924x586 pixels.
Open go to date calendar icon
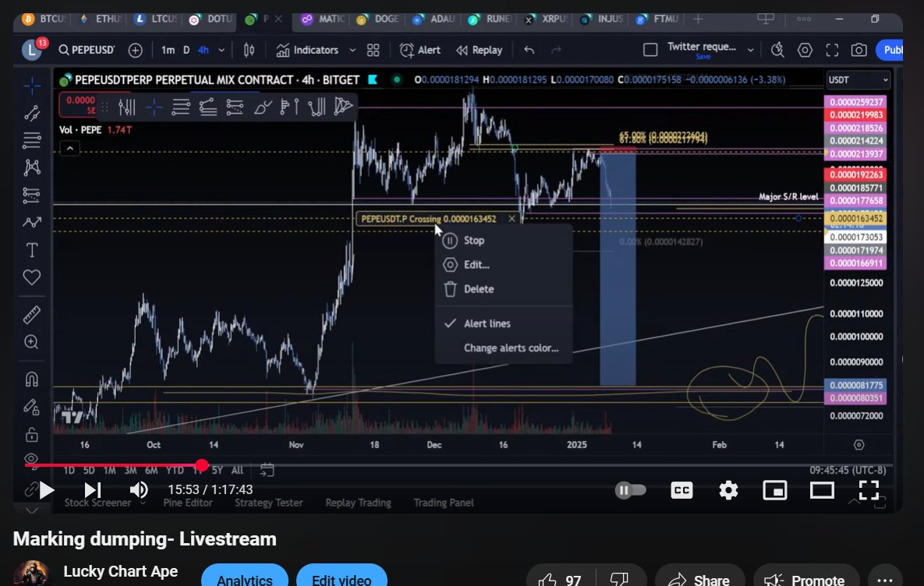click(267, 469)
